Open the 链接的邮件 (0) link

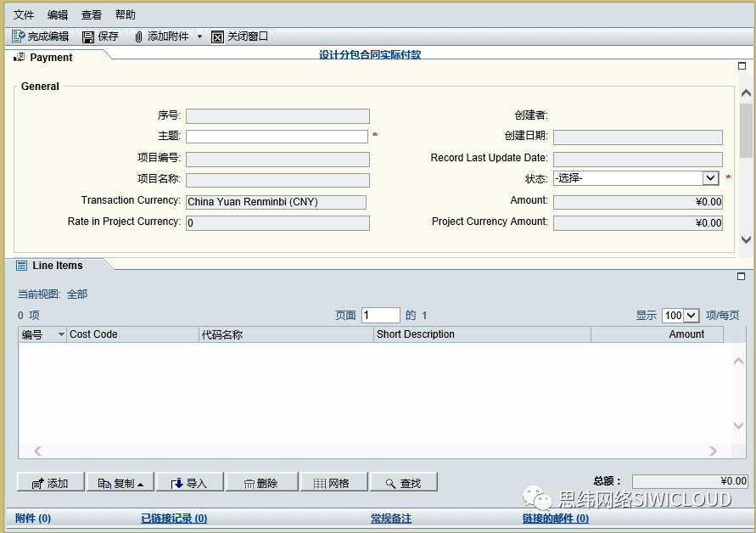coord(556,519)
